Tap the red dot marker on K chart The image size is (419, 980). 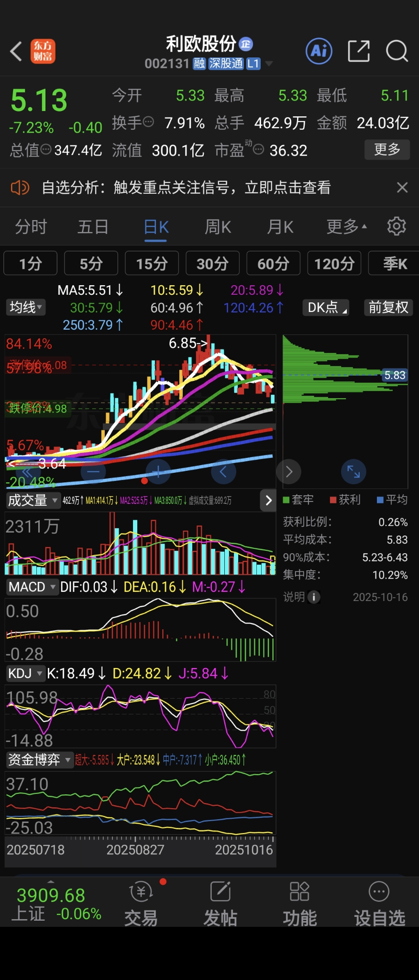[x=144, y=480]
